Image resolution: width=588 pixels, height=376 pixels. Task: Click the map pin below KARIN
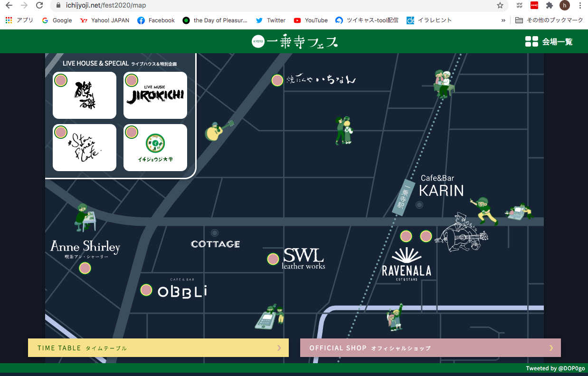point(419,205)
